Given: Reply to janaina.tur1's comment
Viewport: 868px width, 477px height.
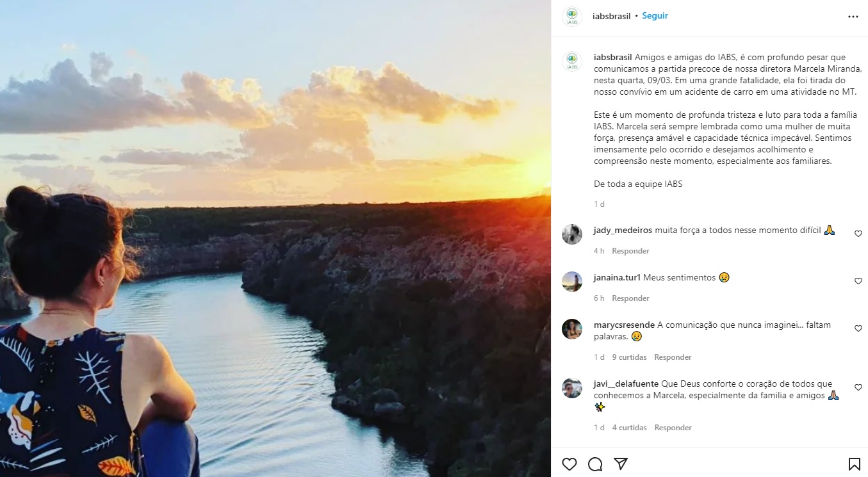Looking at the screenshot, I should [630, 298].
